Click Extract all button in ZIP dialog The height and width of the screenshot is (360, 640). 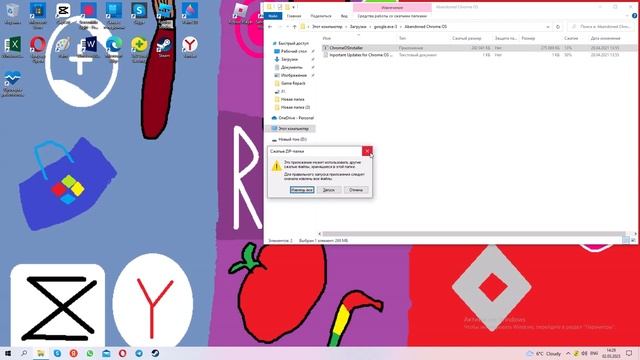pos(302,190)
